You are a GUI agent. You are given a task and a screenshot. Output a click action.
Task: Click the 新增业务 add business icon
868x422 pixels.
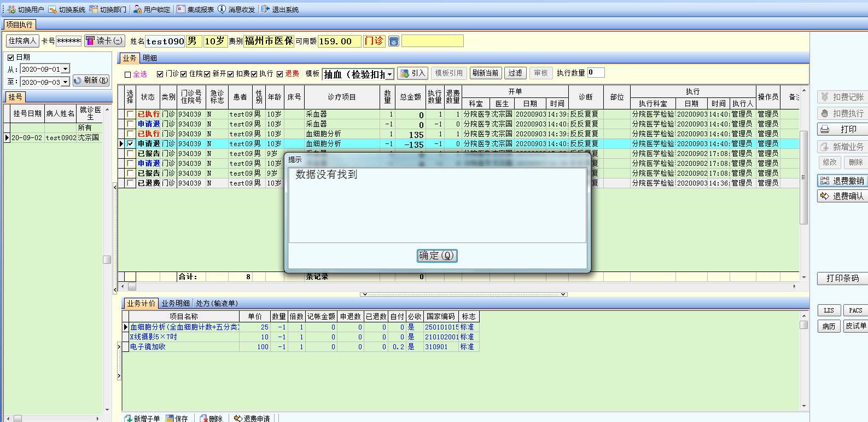(825, 147)
